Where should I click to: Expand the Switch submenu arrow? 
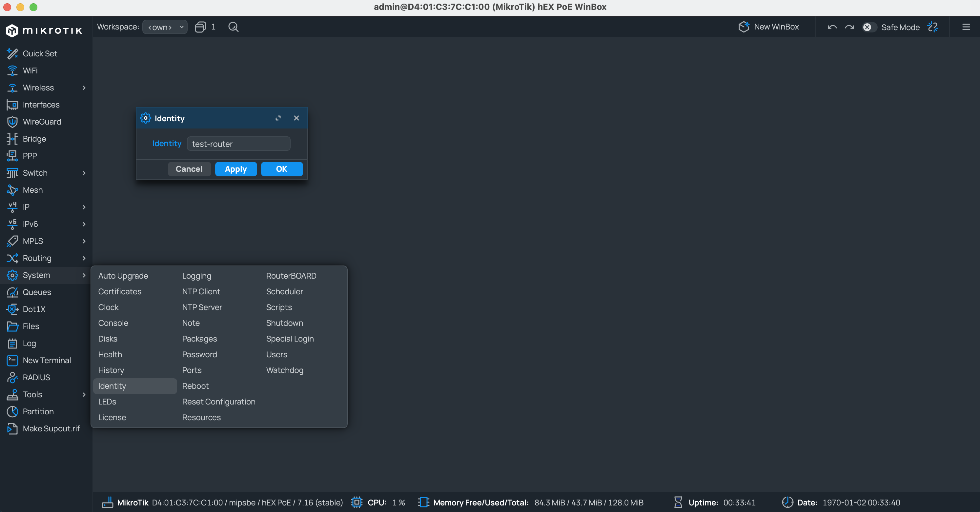(84, 173)
